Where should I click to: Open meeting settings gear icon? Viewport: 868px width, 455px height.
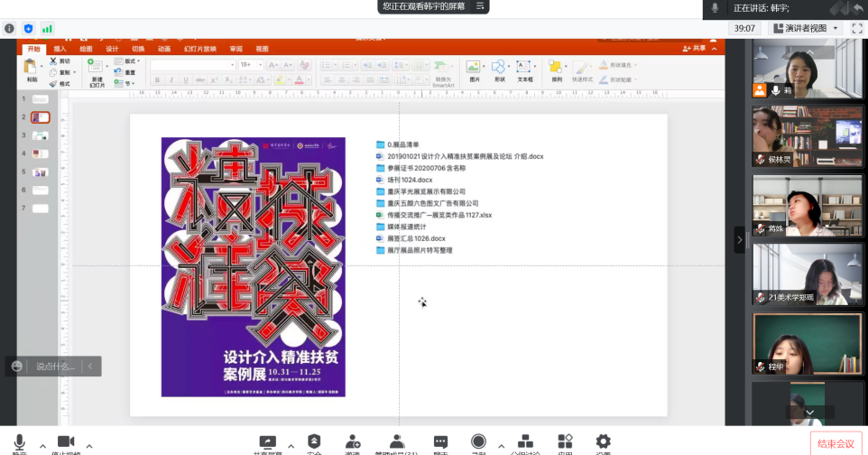tap(603, 442)
